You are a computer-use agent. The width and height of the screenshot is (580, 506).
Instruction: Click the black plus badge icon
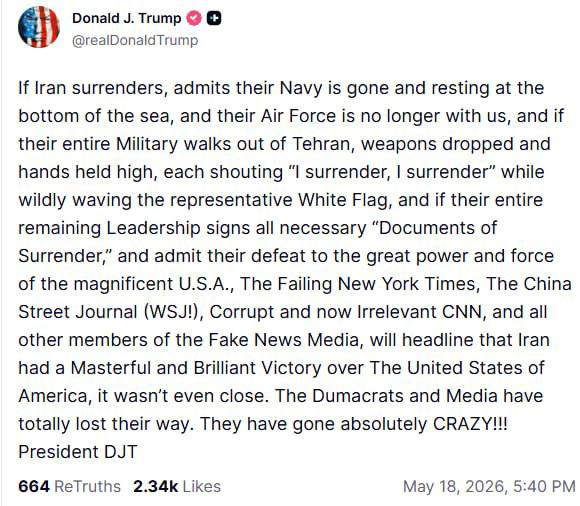coord(214,18)
